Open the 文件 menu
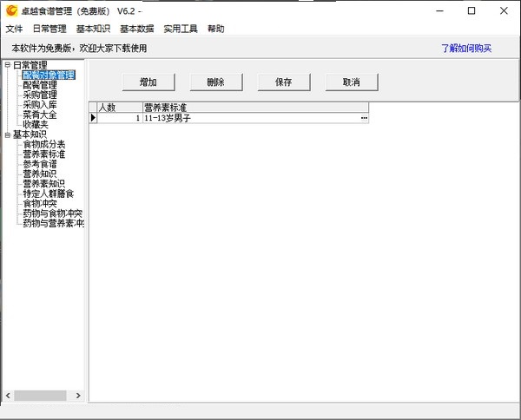 click(x=14, y=29)
